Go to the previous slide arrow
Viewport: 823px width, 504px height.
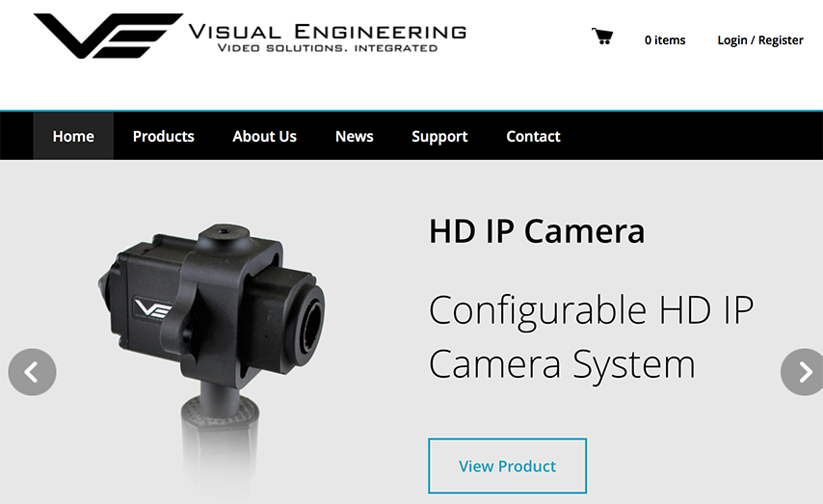(32, 372)
